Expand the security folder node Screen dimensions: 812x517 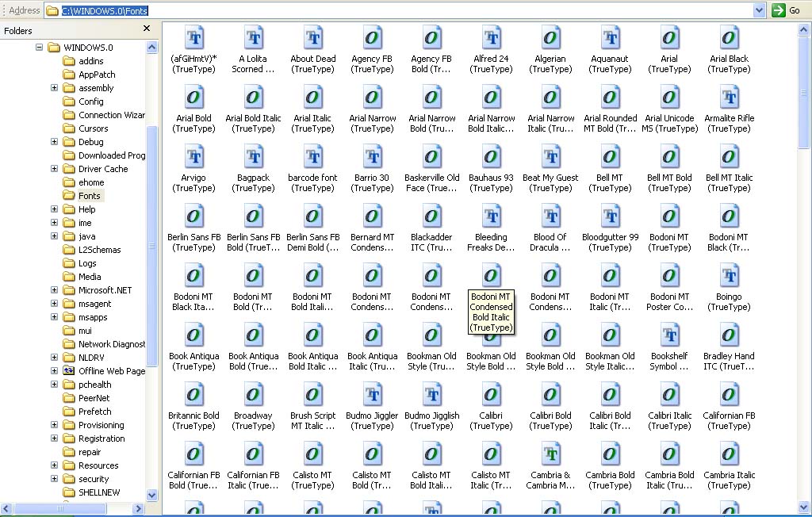pos(54,478)
